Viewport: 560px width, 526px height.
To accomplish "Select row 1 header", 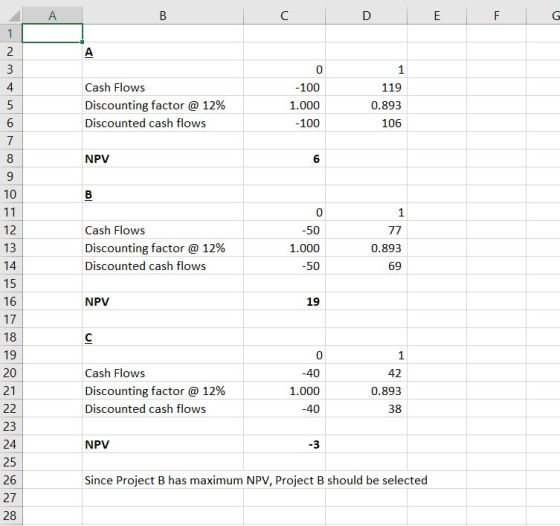I will tap(11, 34).
